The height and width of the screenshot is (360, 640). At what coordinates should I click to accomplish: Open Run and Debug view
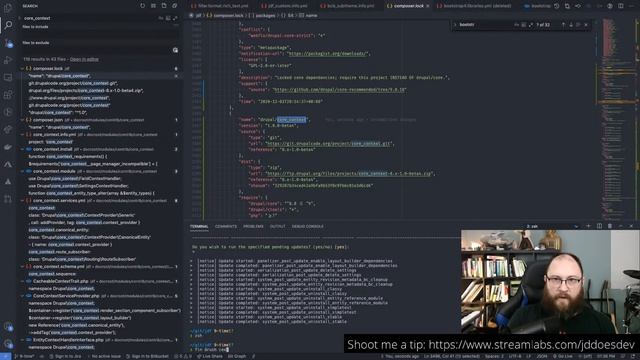coord(8,60)
